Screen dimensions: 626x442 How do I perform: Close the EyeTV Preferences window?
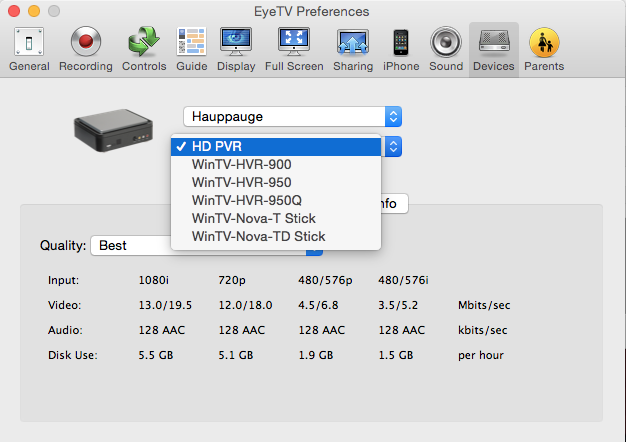coord(14,11)
